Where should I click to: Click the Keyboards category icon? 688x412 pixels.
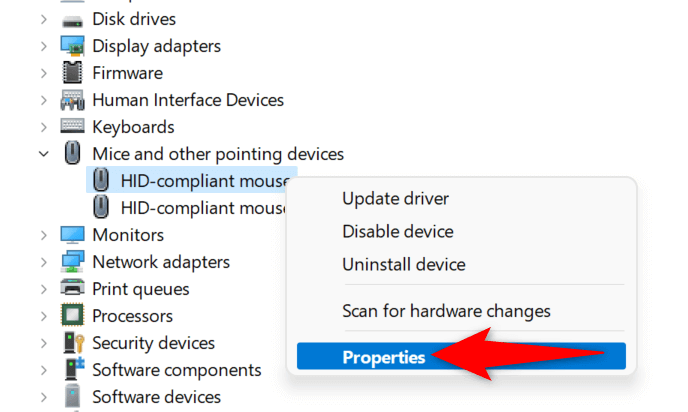72,127
